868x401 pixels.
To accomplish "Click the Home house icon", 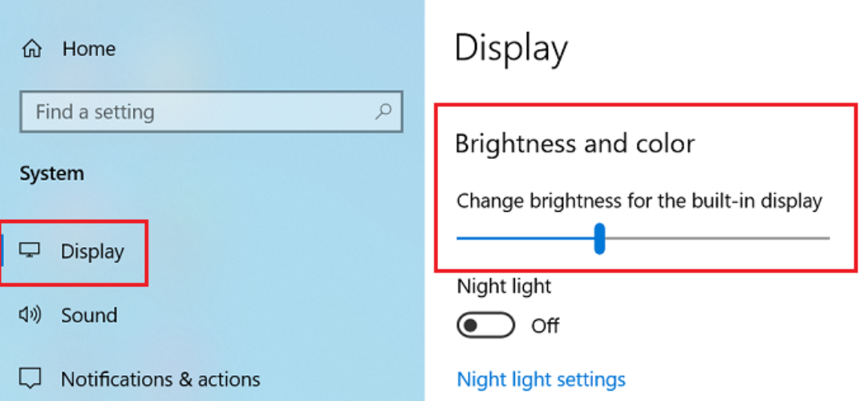I will pos(32,49).
